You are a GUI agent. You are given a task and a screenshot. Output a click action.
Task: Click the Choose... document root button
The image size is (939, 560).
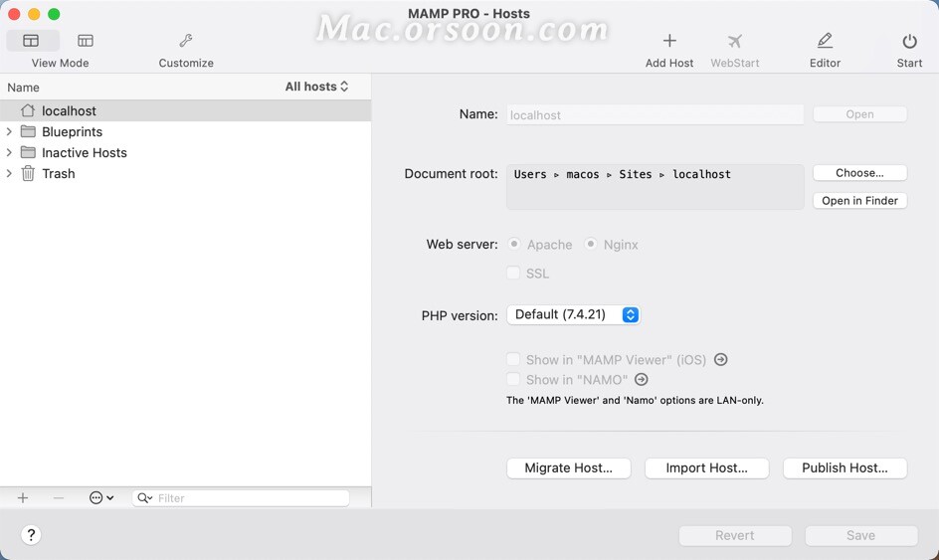click(860, 172)
